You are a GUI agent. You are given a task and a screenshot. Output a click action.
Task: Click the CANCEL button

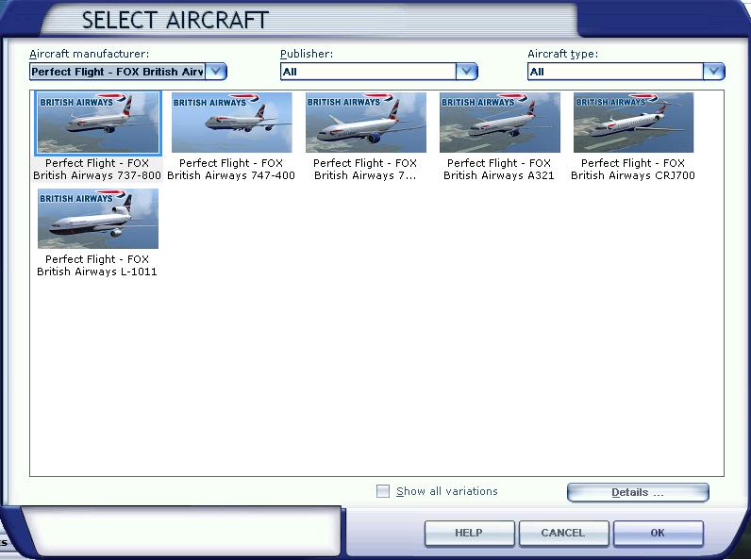563,533
